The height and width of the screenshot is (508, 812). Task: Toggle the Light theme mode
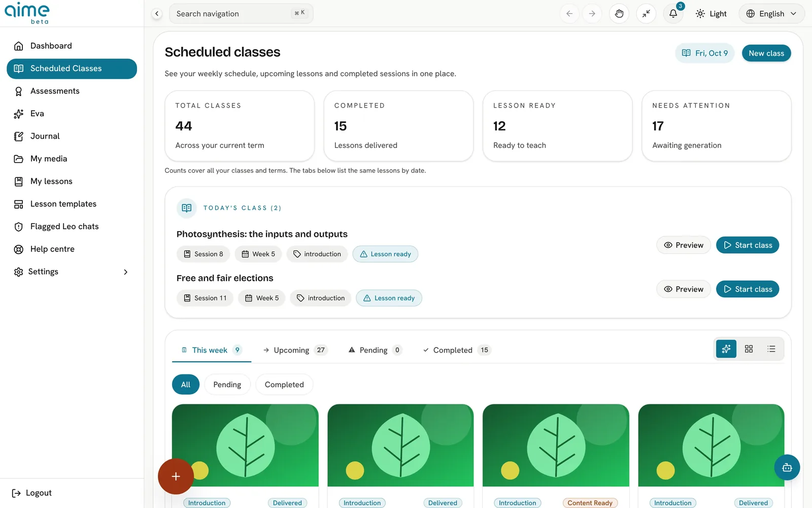[711, 14]
